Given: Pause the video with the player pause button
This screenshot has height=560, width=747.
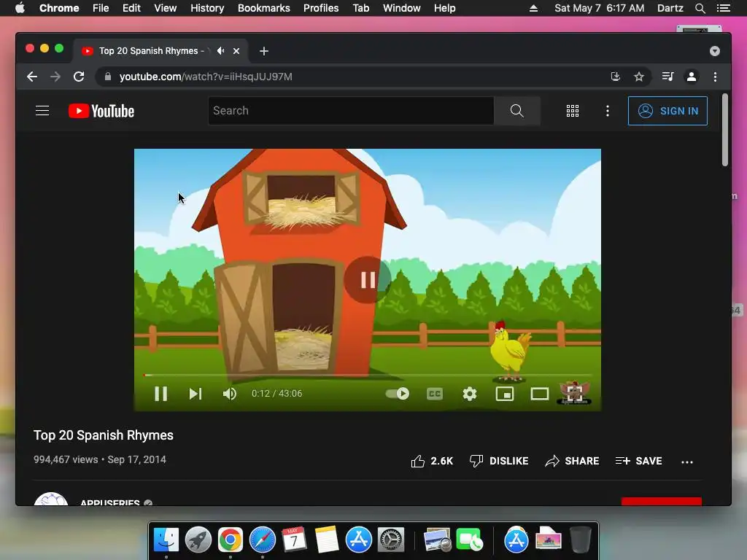Looking at the screenshot, I should tap(161, 394).
